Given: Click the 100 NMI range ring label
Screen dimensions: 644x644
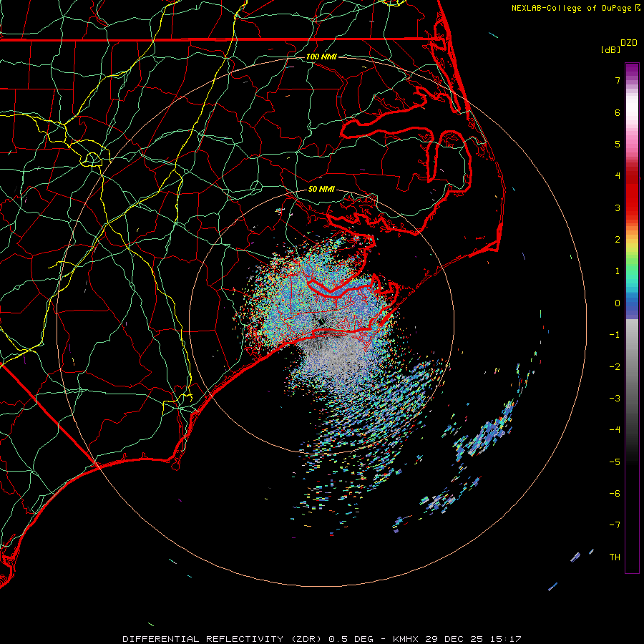Looking at the screenshot, I should pos(321,57).
